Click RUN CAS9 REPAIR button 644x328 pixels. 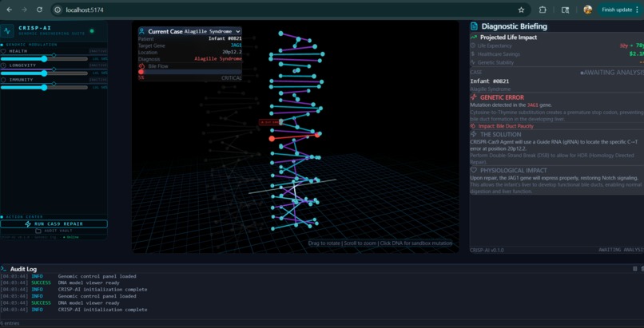point(54,224)
